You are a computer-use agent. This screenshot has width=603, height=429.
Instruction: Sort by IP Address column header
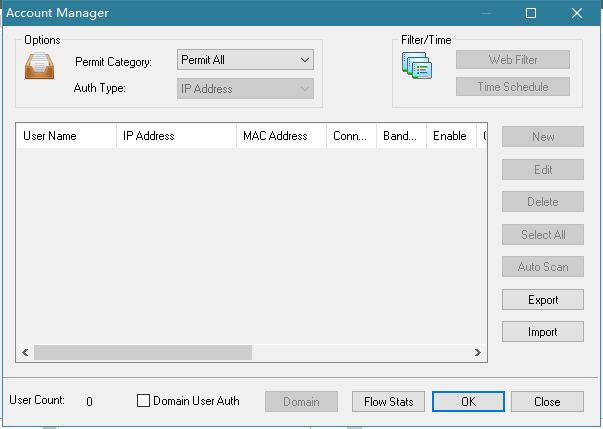click(177, 136)
